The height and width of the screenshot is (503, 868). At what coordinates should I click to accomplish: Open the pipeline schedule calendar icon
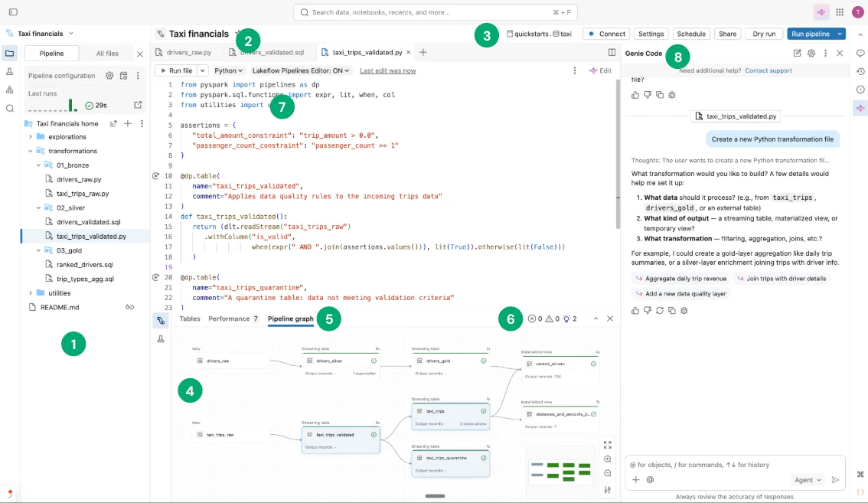(123, 76)
